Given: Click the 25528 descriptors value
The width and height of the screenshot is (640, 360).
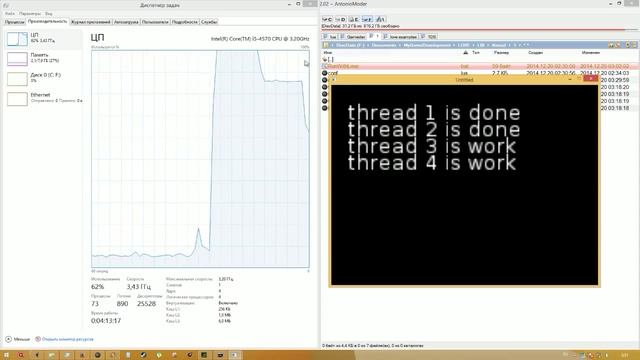Looking at the screenshot, I should (x=146, y=304).
